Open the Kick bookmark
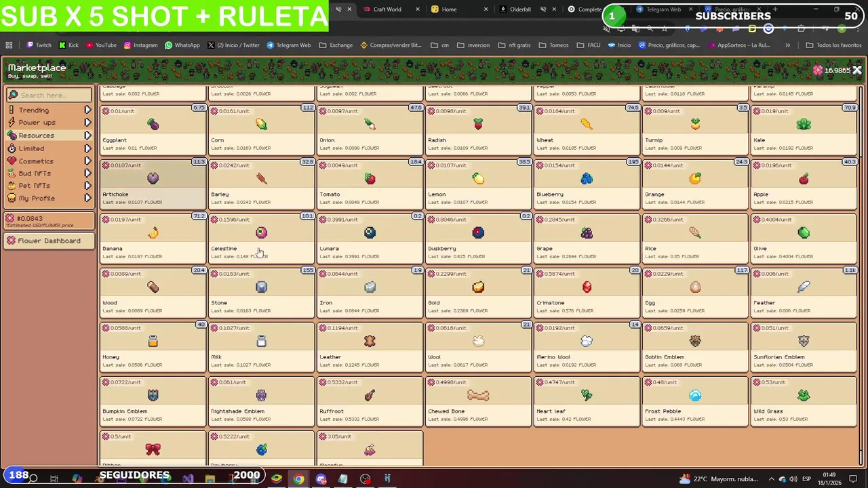The height and width of the screenshot is (488, 868). [x=68, y=45]
